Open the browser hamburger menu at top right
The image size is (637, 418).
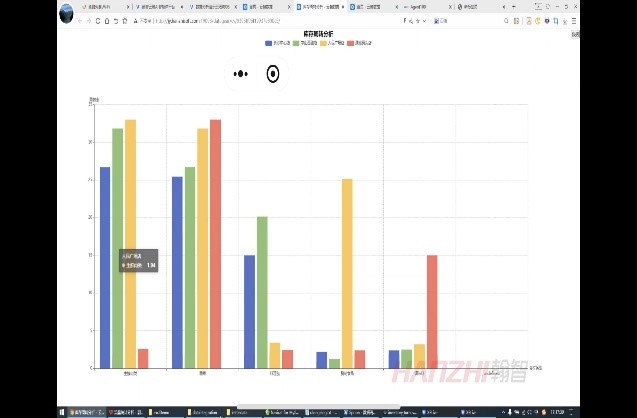(574, 20)
